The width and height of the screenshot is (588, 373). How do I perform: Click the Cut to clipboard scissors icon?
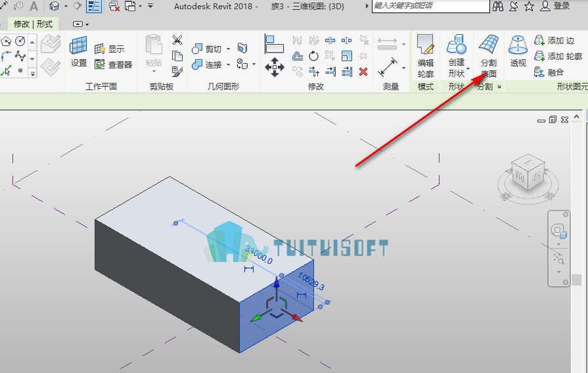click(177, 40)
